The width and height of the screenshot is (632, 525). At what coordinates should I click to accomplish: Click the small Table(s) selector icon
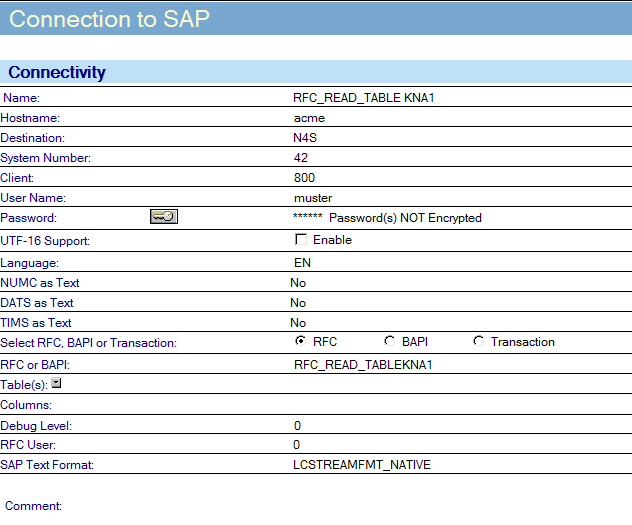coord(56,383)
